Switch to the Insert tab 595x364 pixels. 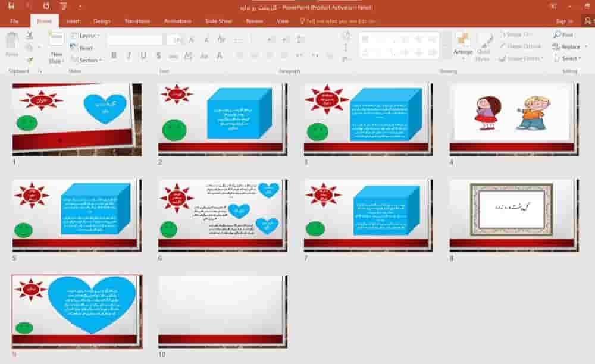pos(73,21)
